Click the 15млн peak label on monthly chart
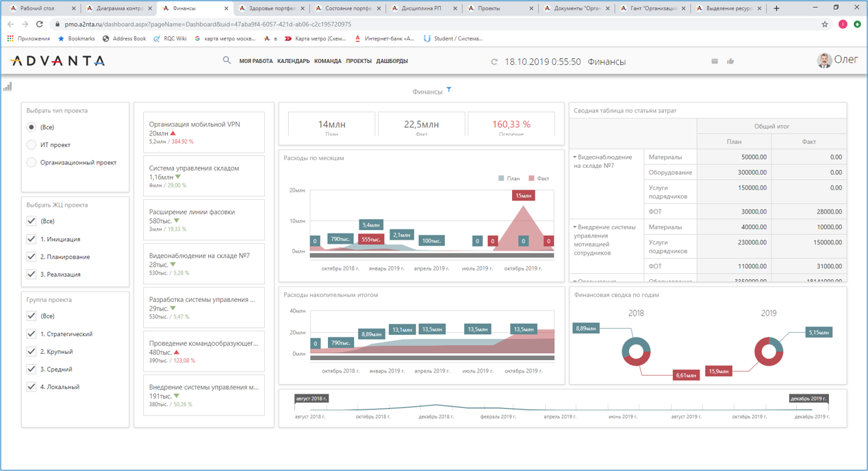 pyautogui.click(x=524, y=196)
